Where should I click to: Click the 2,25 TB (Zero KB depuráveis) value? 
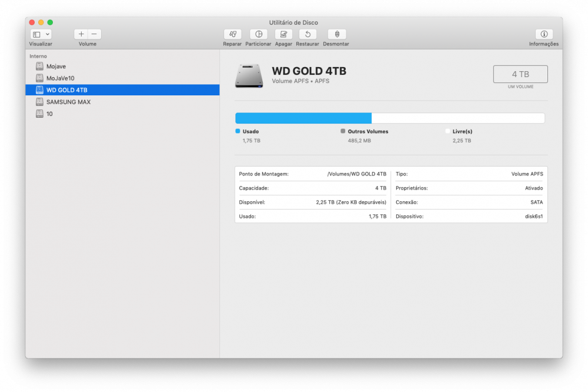(x=351, y=202)
